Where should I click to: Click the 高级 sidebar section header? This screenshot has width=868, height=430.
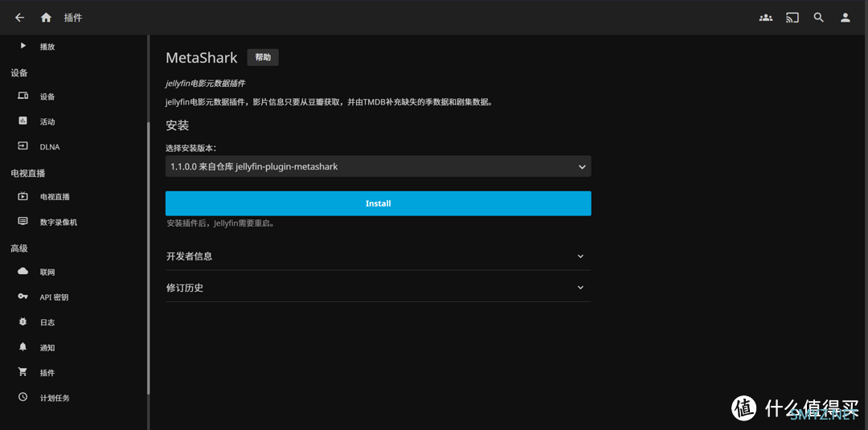tap(19, 248)
